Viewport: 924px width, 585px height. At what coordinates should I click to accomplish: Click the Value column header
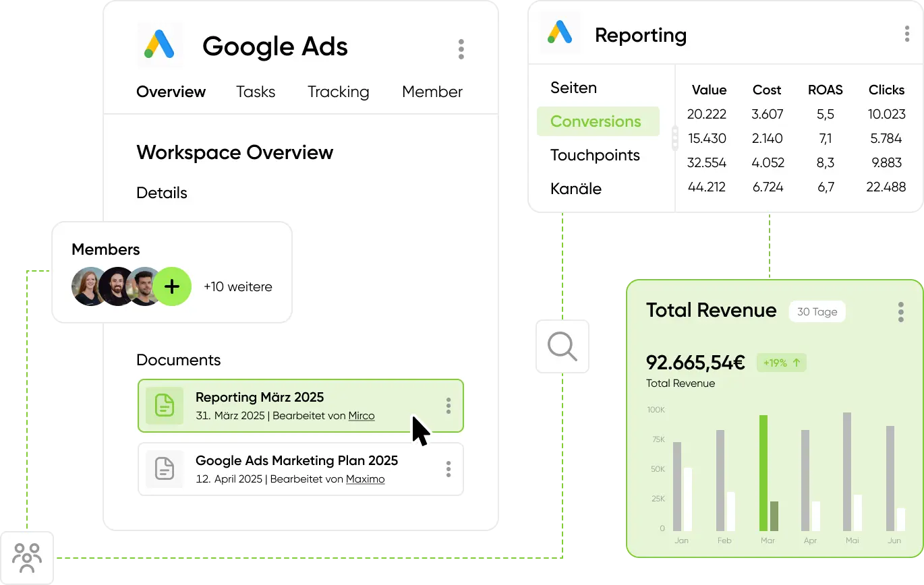709,90
